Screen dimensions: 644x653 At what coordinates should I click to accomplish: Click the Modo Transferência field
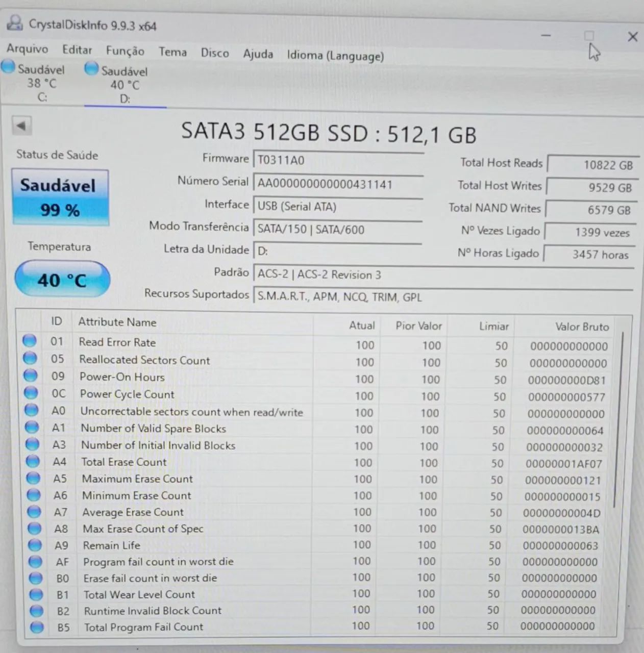pyautogui.click(x=337, y=229)
